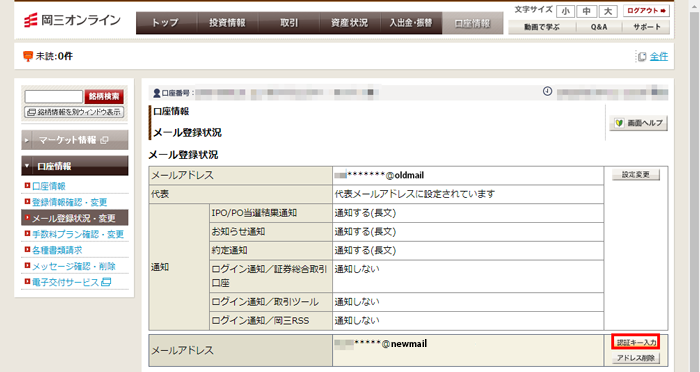Open 電子交付サービス sidebar link
This screenshot has width=700, height=372.
tap(65, 282)
